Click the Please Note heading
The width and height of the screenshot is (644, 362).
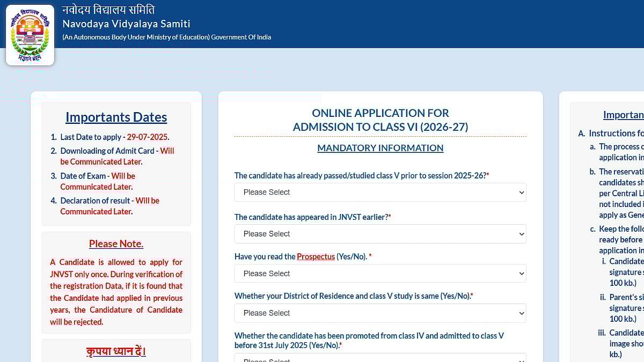[x=116, y=244]
